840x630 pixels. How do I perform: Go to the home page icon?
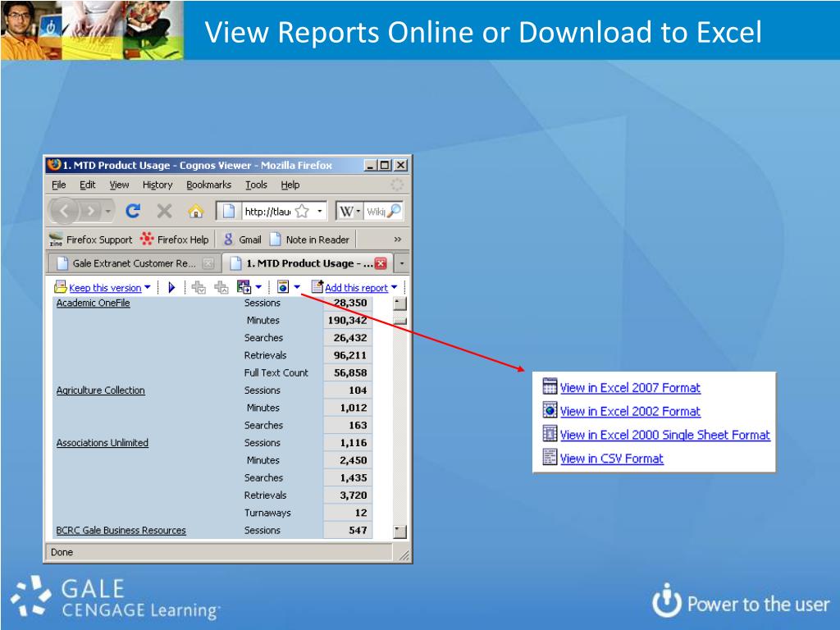195,212
